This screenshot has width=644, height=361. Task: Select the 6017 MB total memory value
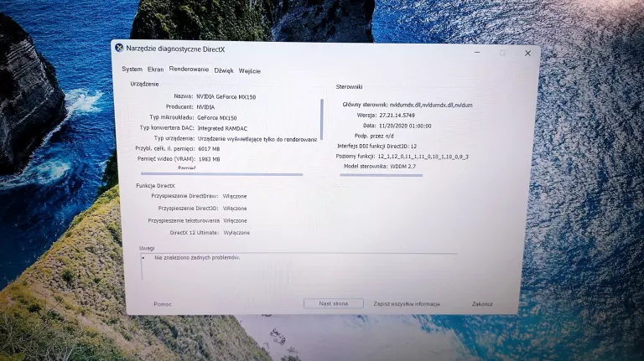pos(209,149)
